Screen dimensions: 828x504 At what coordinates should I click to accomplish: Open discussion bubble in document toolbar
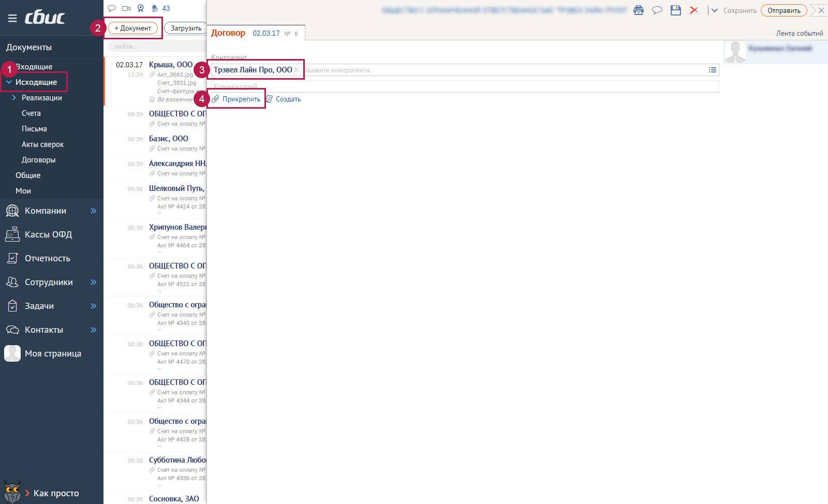(657, 10)
